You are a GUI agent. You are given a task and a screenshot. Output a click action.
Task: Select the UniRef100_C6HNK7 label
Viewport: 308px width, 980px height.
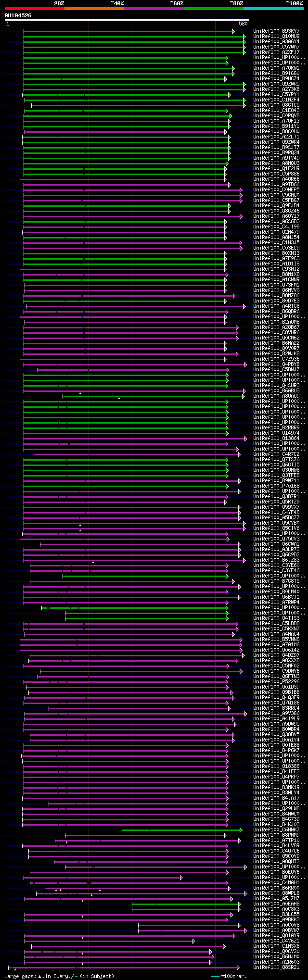tap(276, 829)
